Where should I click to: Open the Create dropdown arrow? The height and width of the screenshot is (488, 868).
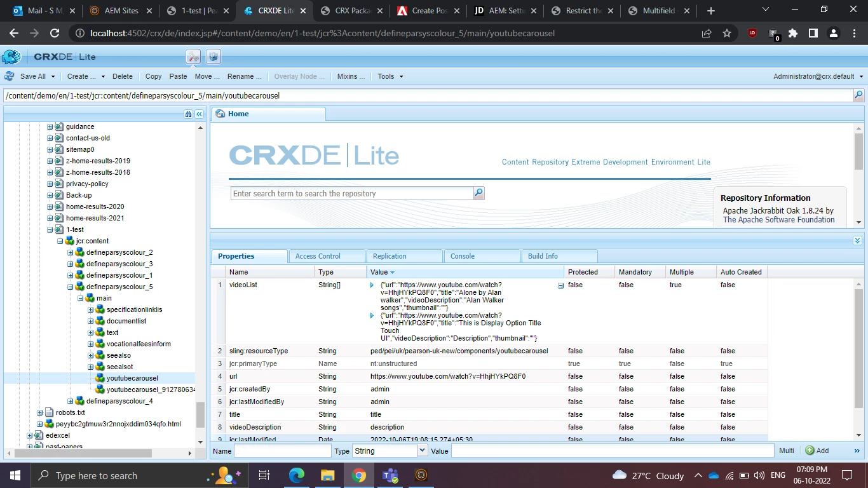tap(103, 76)
